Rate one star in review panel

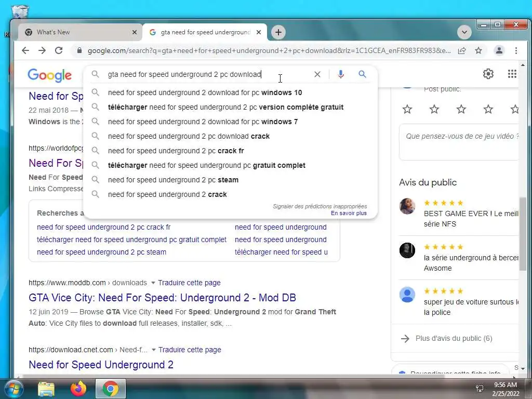[407, 109]
